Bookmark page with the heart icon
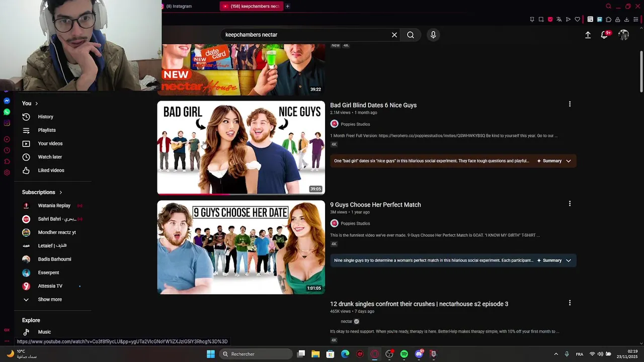The image size is (644, 362). point(577,20)
